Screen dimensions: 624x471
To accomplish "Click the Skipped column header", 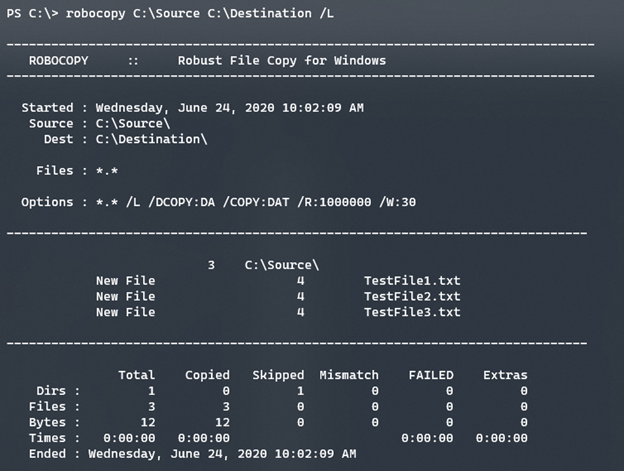I will (x=278, y=375).
